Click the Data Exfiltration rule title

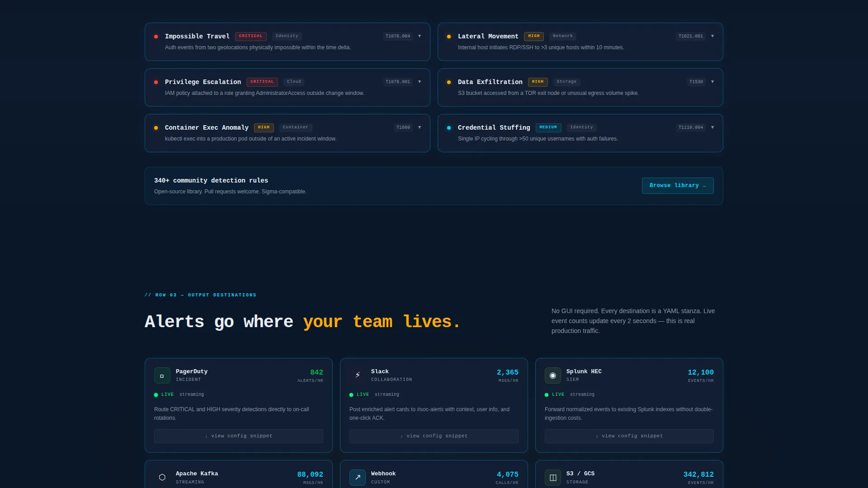click(490, 82)
